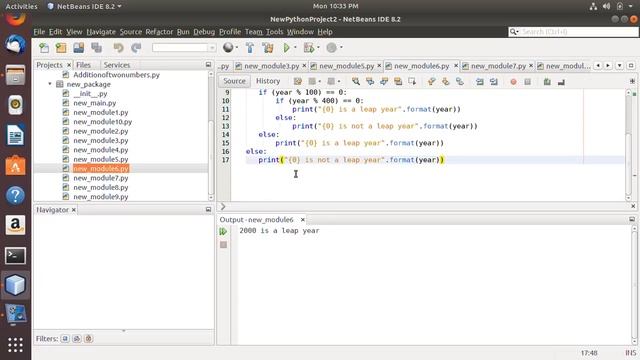Click Shift Line Right editor icon
The image size is (640, 360).
click(493, 82)
